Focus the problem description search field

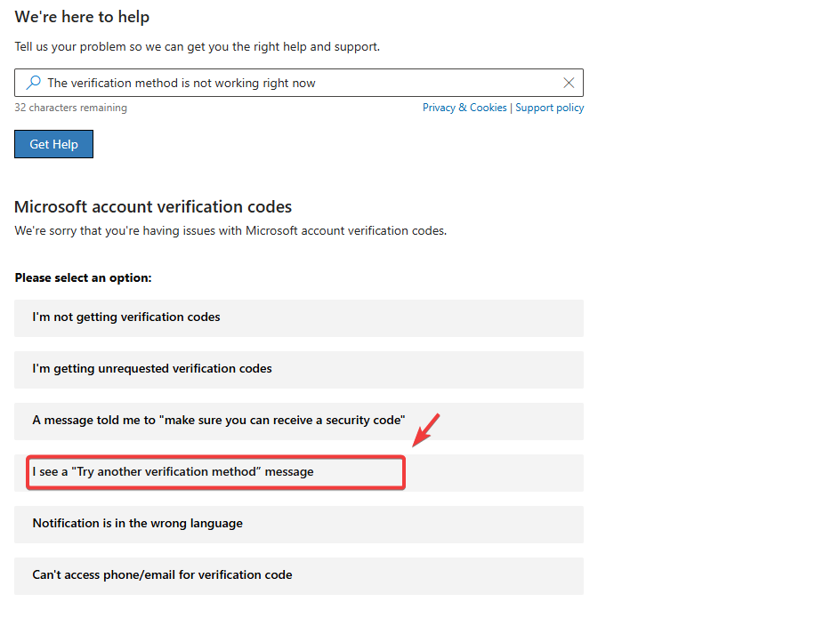pos(294,83)
